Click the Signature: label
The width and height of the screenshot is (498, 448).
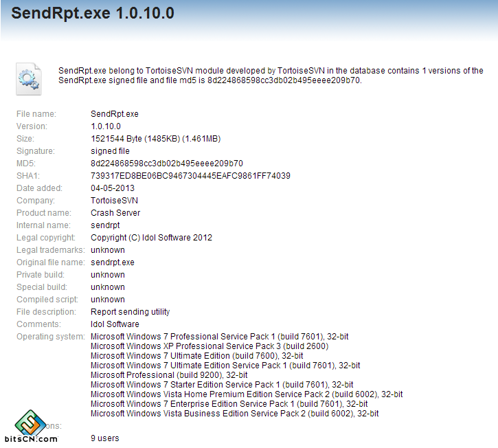pos(36,151)
